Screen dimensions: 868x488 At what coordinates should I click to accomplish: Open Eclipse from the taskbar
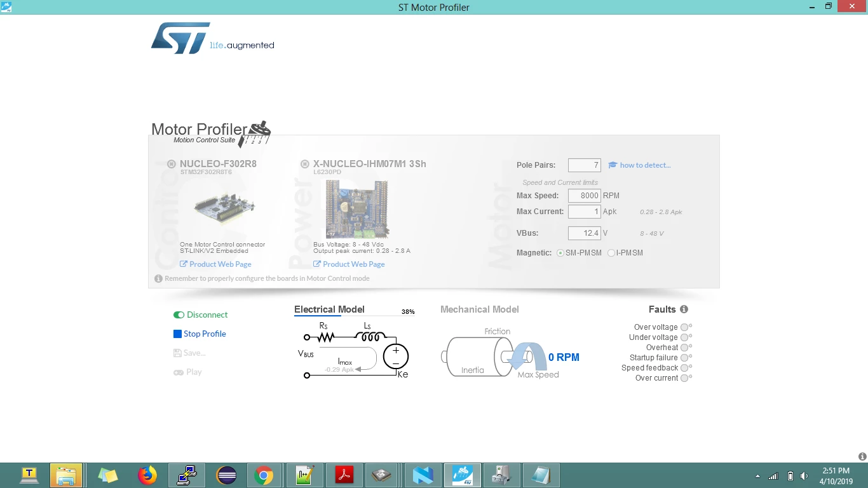[227, 475]
